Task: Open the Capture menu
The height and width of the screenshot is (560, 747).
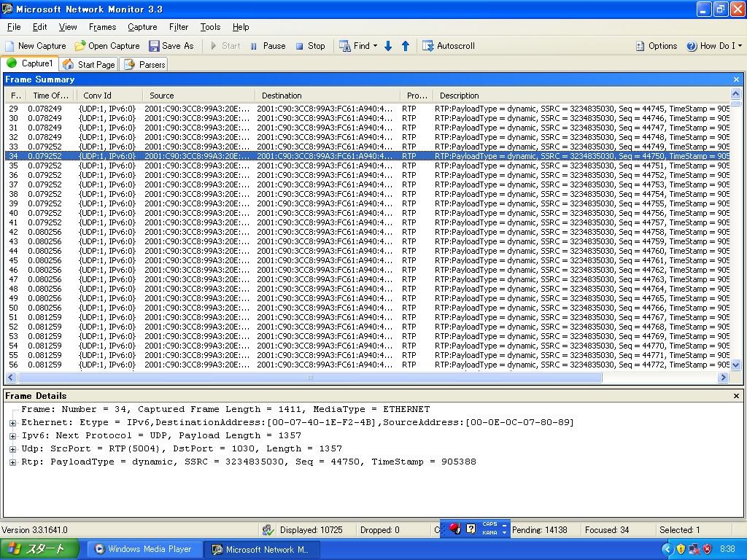Action: [x=142, y=27]
